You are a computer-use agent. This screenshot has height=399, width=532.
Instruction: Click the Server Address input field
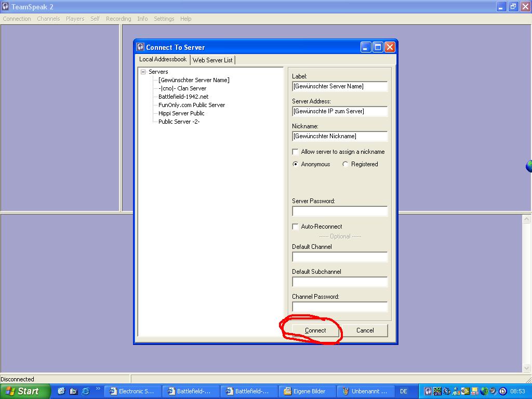click(x=340, y=111)
